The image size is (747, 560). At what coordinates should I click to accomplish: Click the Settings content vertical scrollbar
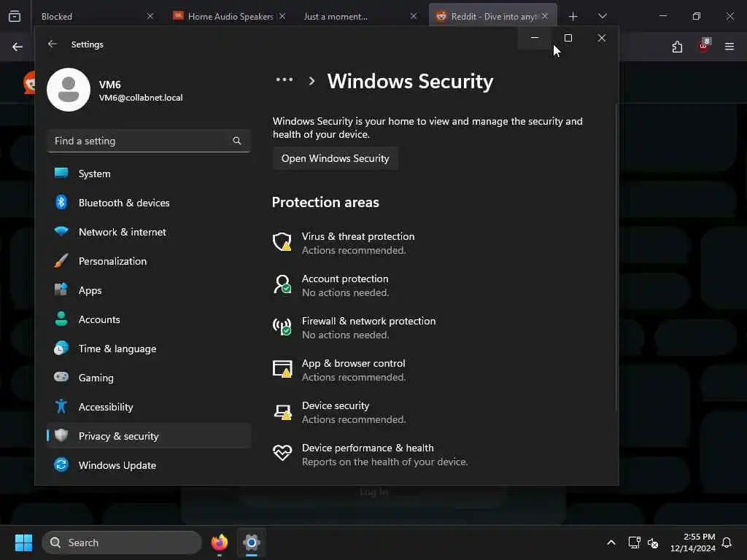coord(616,257)
